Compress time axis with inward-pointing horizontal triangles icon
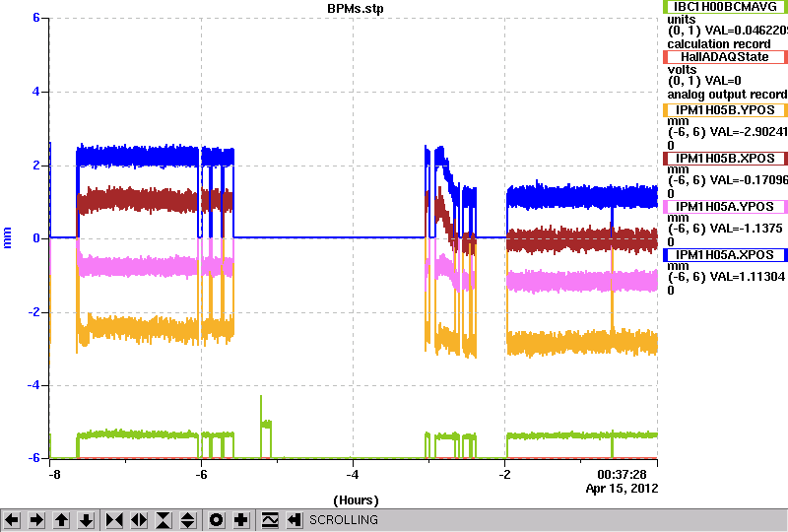Viewport: 788px width, 532px height. (x=114, y=520)
